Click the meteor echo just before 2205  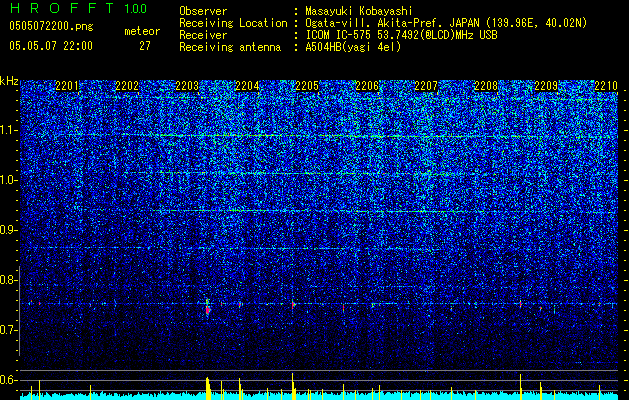293,305
